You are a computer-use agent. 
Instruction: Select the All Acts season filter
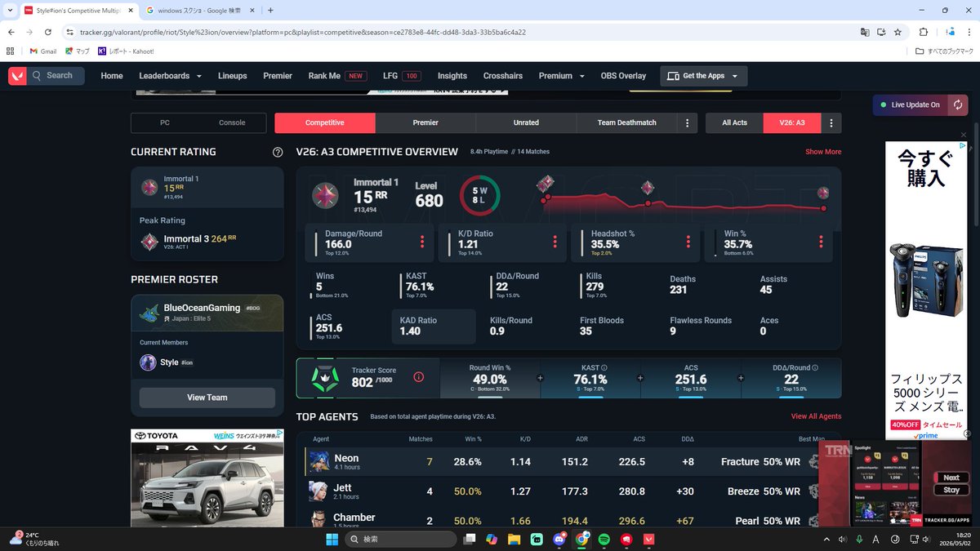734,122
